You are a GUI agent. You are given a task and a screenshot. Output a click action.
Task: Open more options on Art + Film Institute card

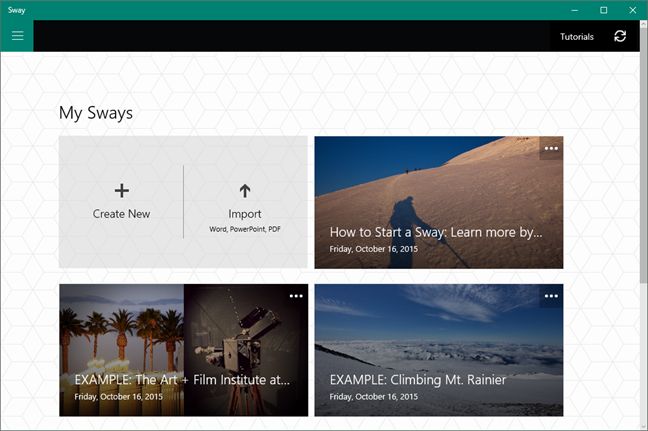[x=296, y=296]
